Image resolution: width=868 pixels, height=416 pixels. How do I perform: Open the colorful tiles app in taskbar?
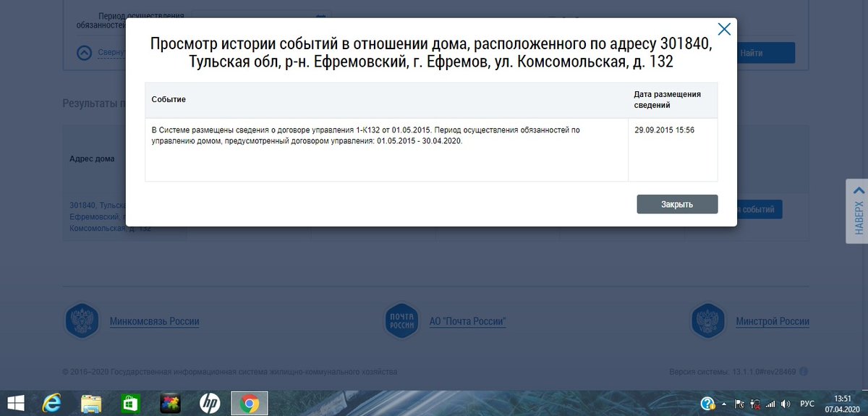(171, 403)
